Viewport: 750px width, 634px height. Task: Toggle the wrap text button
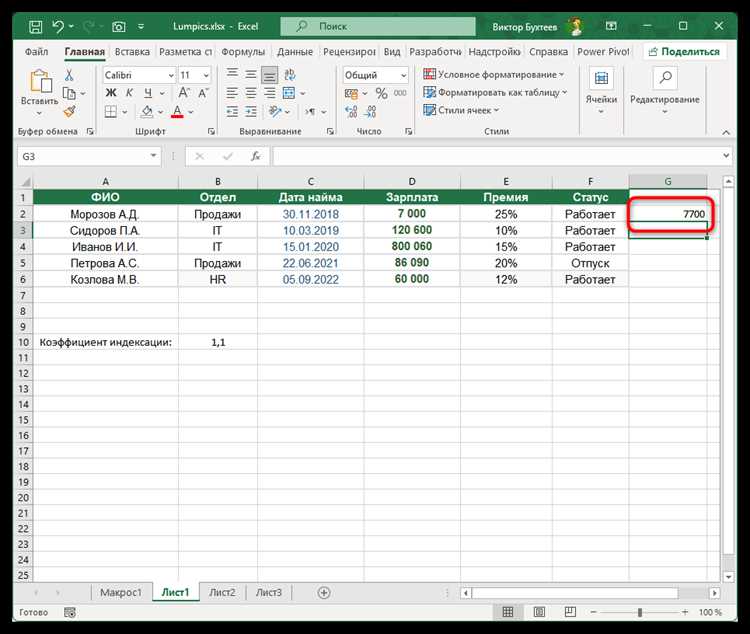click(290, 75)
